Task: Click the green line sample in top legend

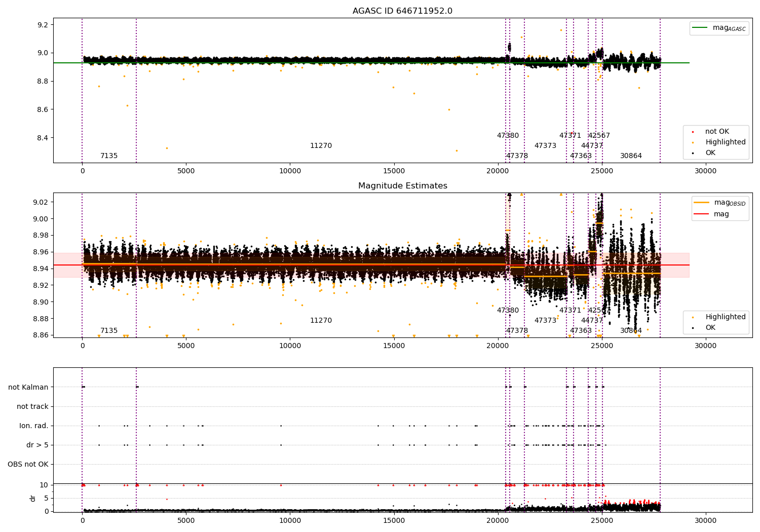Action: click(x=700, y=28)
